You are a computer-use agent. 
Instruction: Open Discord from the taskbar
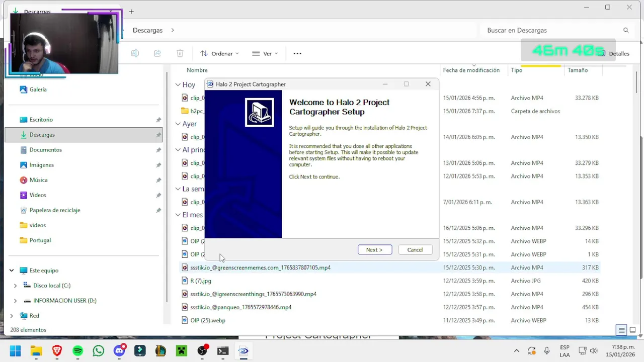[120, 351]
